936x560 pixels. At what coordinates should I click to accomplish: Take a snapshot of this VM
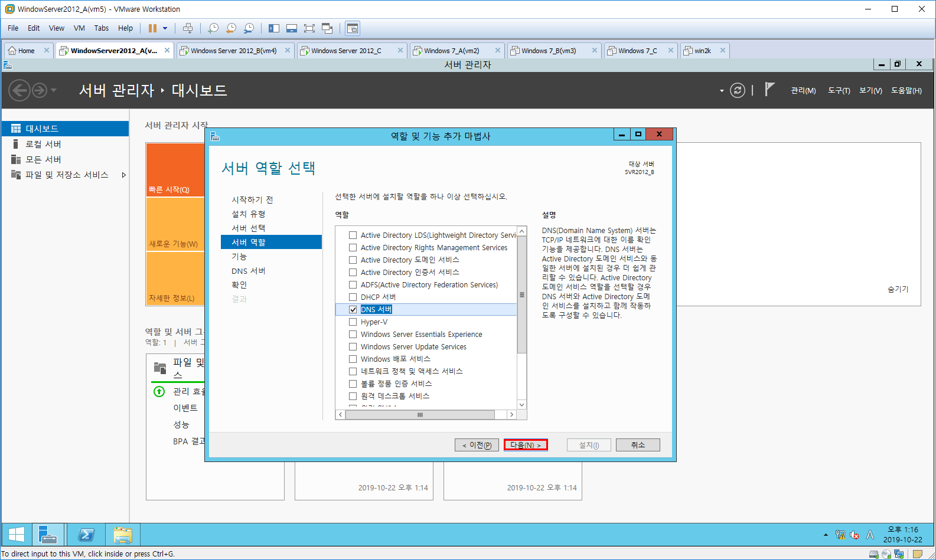213,28
